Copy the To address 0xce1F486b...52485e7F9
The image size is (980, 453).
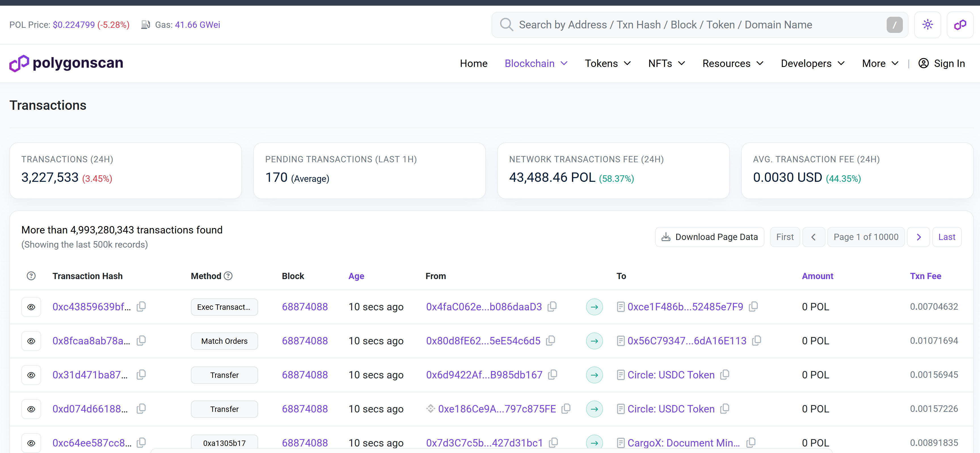pos(753,306)
